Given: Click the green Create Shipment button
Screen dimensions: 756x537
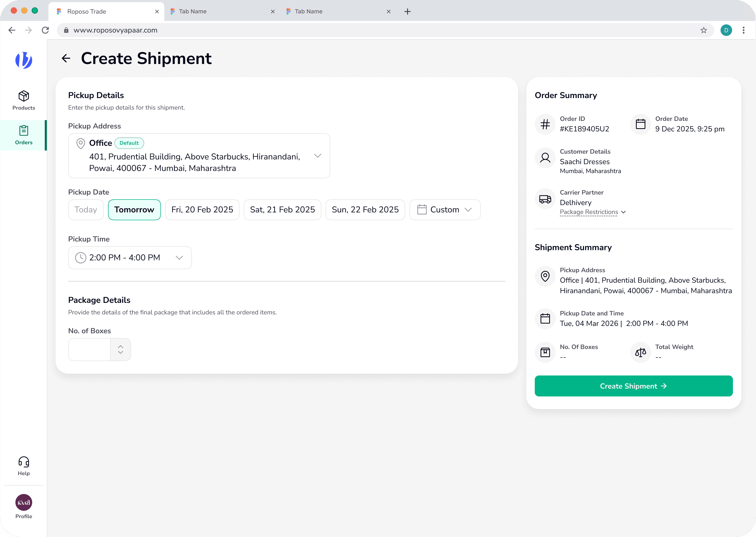Looking at the screenshot, I should coord(633,386).
